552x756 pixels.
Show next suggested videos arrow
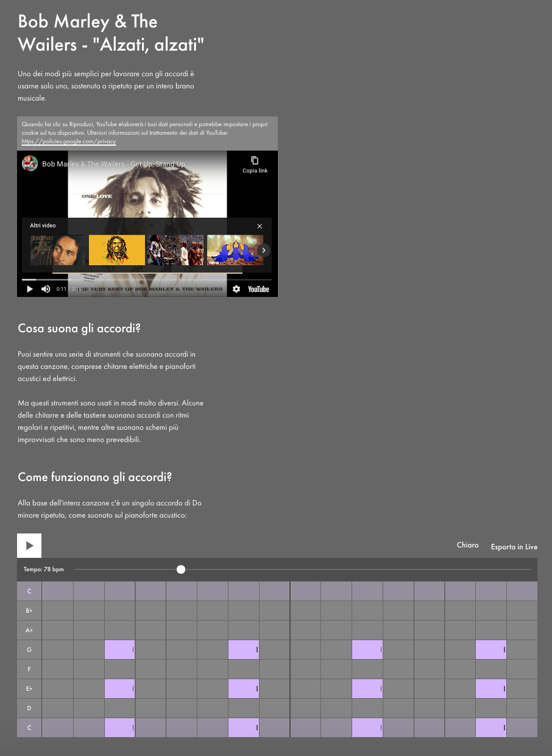pyautogui.click(x=264, y=250)
